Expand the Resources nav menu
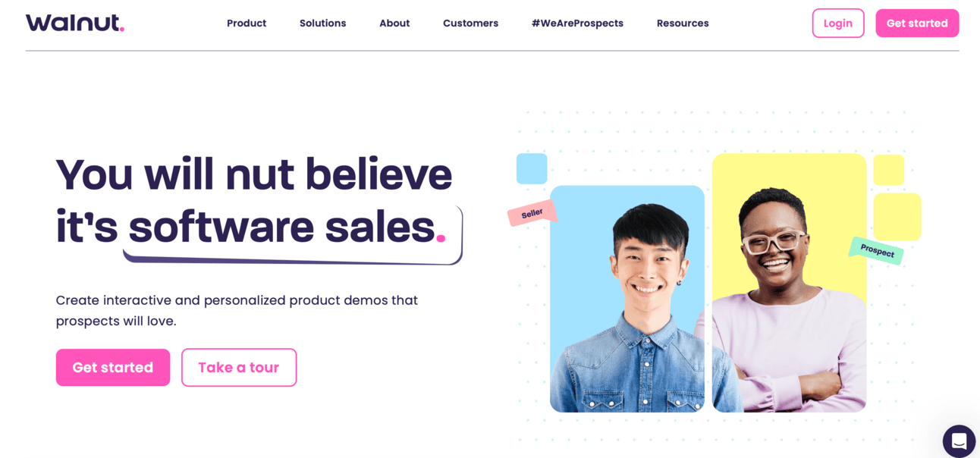The width and height of the screenshot is (980, 458). pyautogui.click(x=683, y=24)
